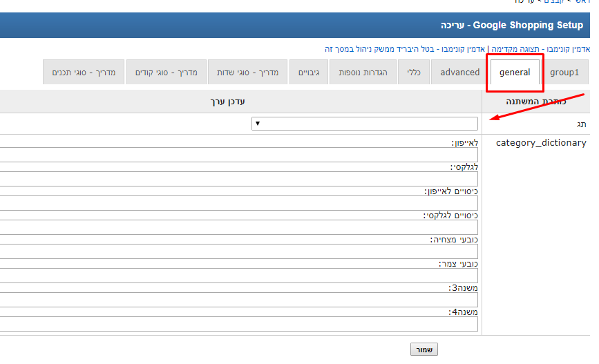Click the כובעי צמר input field

[x=239, y=276]
